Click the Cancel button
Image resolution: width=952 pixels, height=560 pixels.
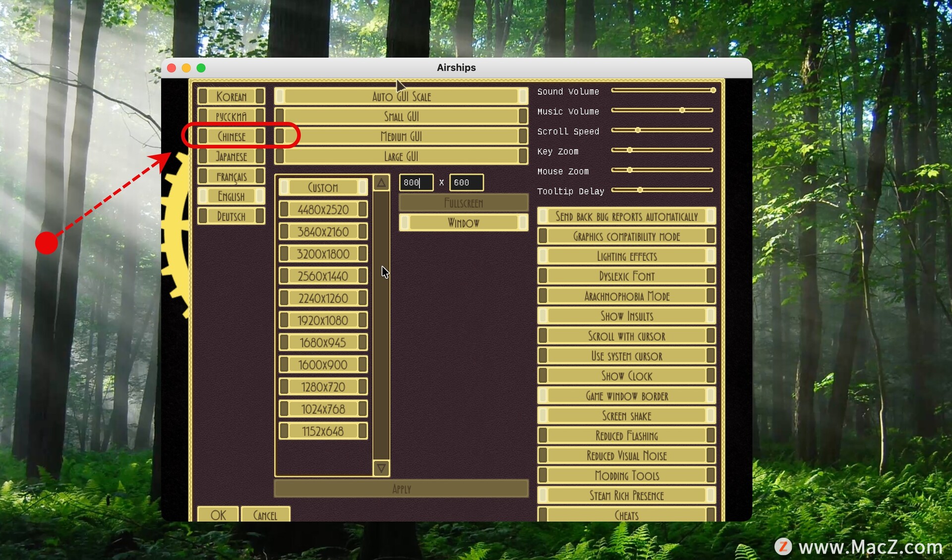point(265,515)
